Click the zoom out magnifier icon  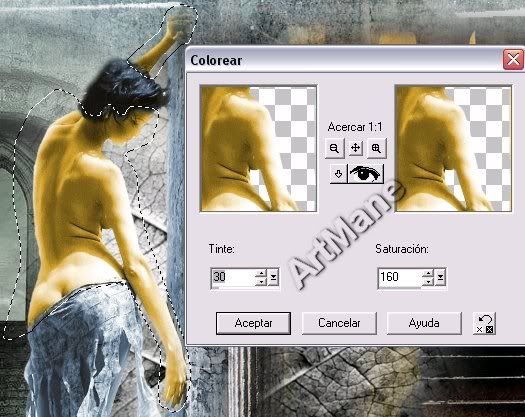[334, 148]
